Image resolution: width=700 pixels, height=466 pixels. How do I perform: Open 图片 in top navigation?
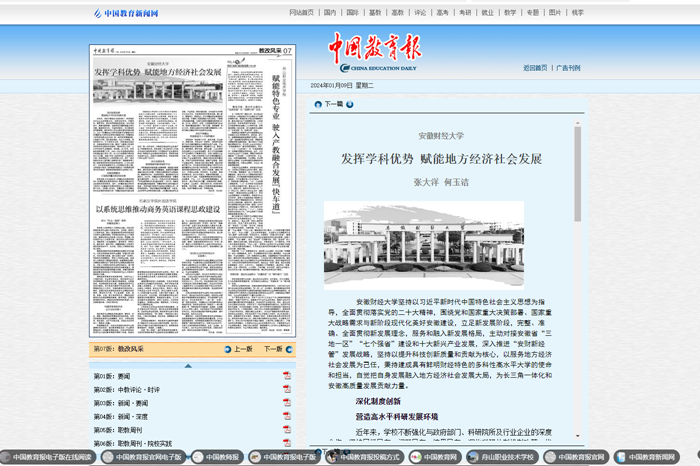point(555,12)
